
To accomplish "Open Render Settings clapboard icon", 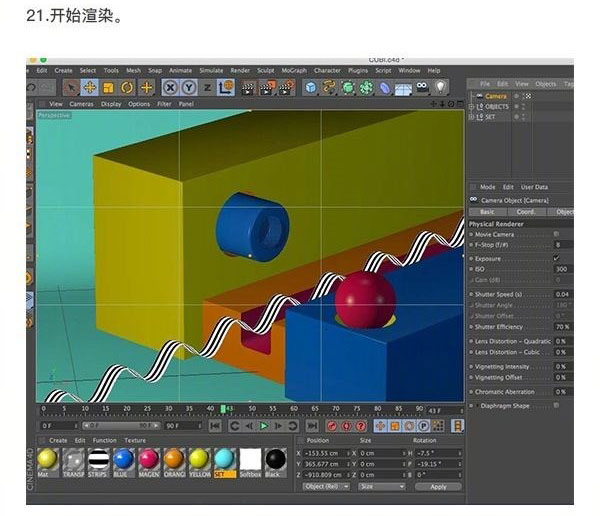I will [287, 88].
